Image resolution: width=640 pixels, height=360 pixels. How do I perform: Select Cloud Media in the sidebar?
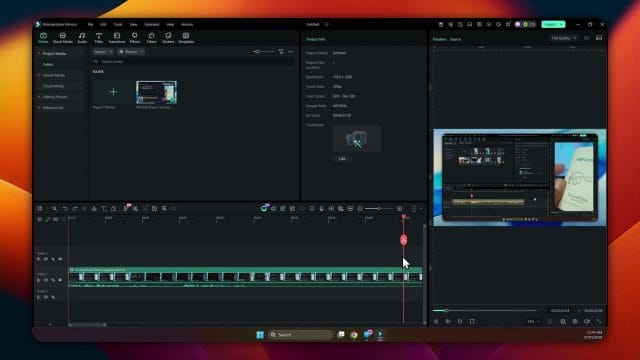click(x=53, y=86)
